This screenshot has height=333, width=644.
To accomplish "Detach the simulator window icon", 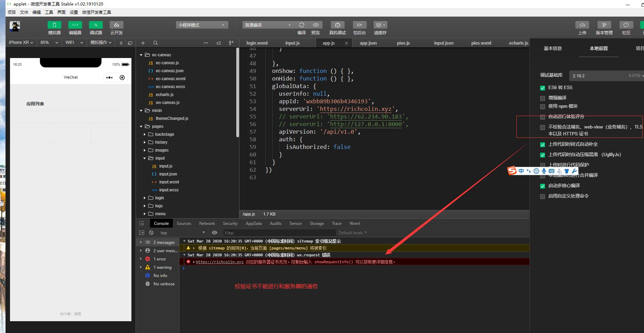I will click(x=130, y=43).
